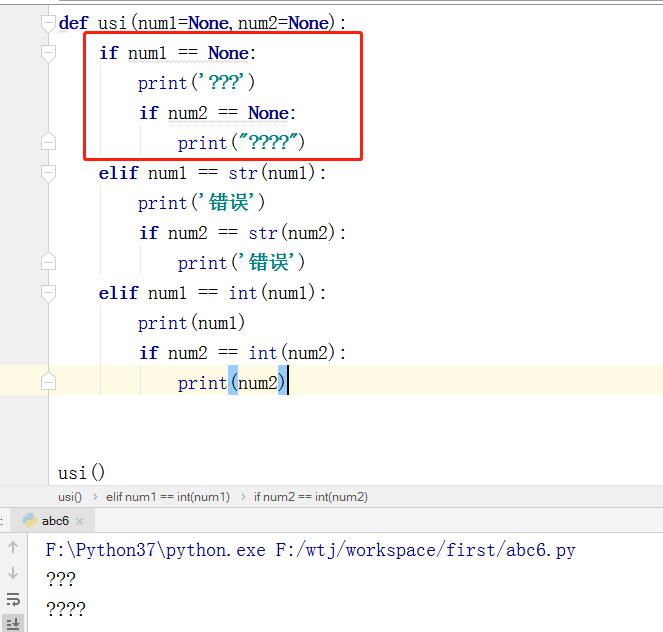Click the first print('错误') line
The image size is (663, 632).
point(201,202)
